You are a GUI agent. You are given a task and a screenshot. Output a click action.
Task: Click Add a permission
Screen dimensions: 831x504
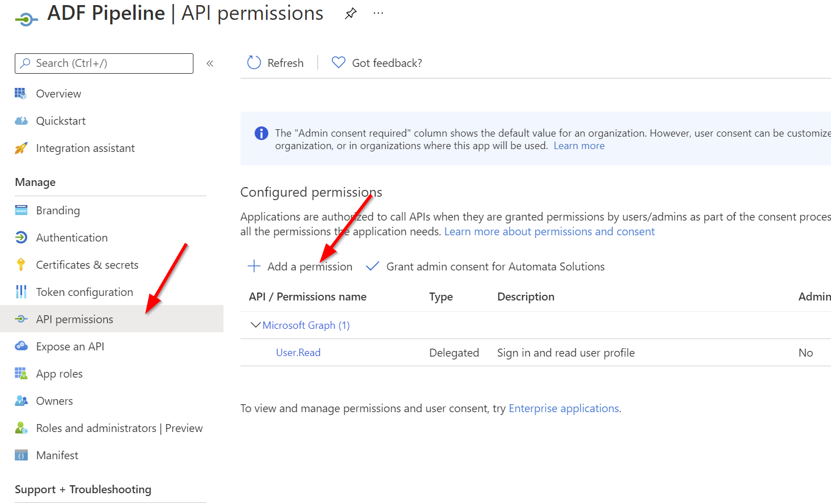(310, 266)
